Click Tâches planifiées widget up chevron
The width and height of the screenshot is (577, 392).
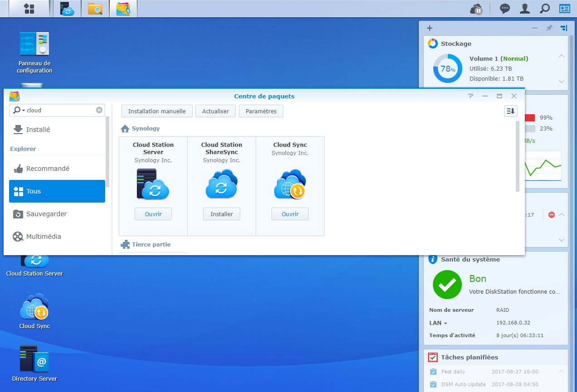562,372
